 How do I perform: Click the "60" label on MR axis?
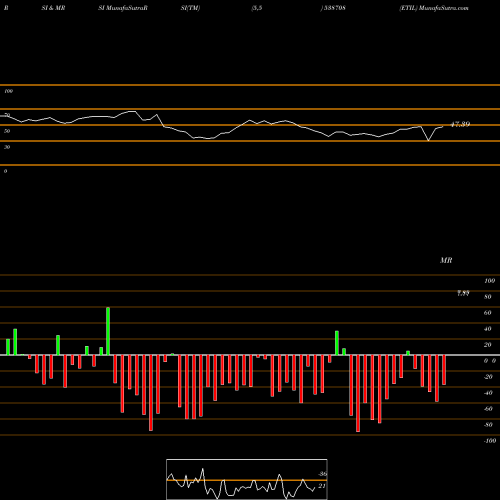pos(488,313)
